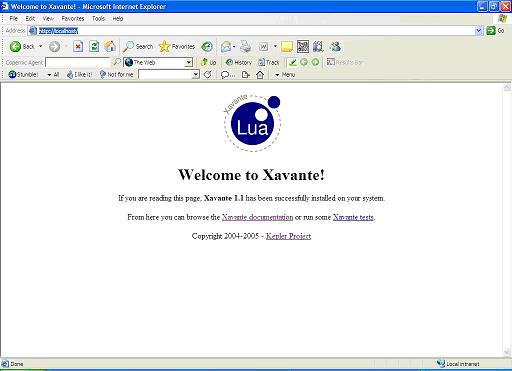Go to the Home page icon

[x=110, y=46]
